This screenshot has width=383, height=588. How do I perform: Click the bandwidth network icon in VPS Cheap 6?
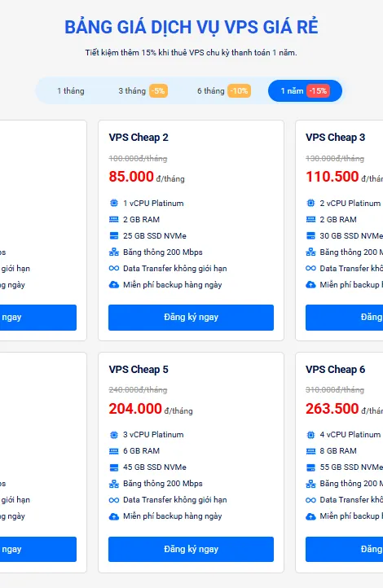pos(310,484)
